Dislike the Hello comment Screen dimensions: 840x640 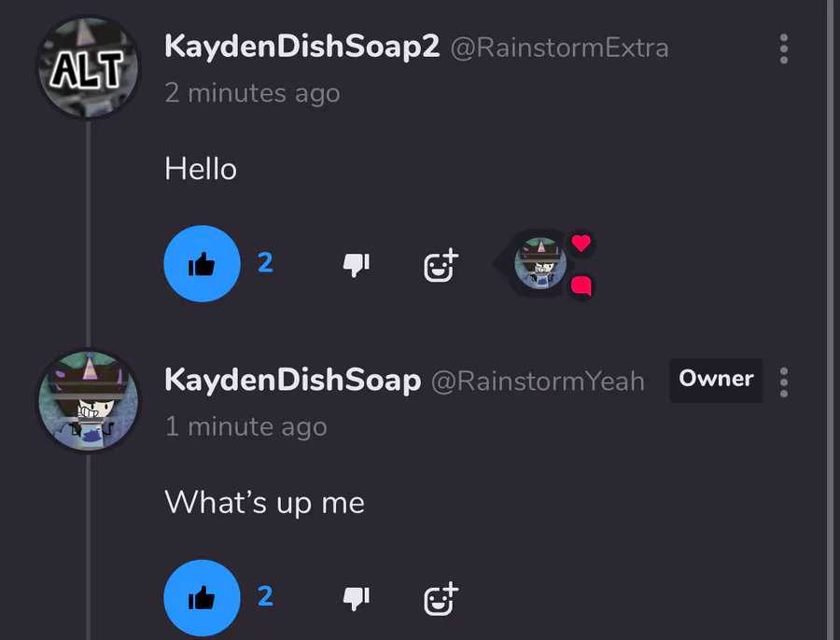coord(357,264)
